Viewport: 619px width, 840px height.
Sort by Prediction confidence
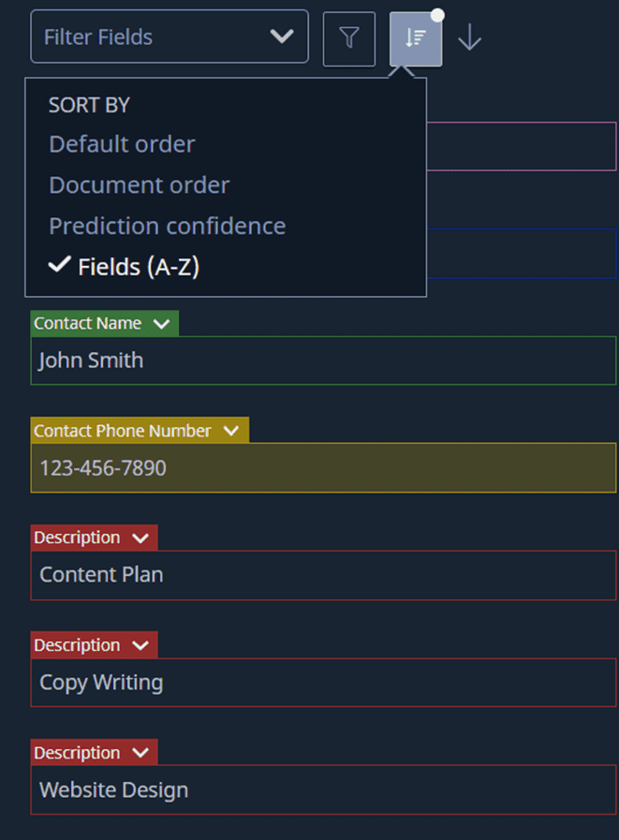tap(167, 227)
